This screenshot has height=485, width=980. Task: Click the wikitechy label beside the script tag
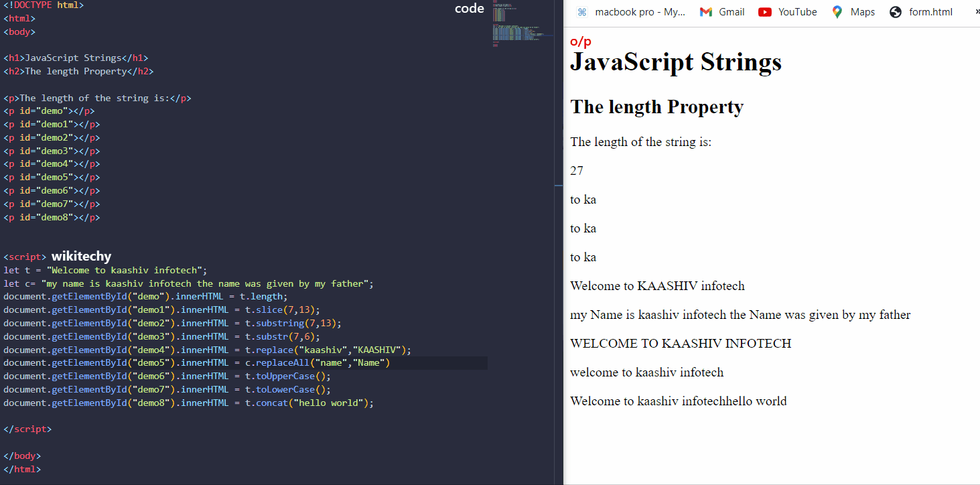pos(80,256)
